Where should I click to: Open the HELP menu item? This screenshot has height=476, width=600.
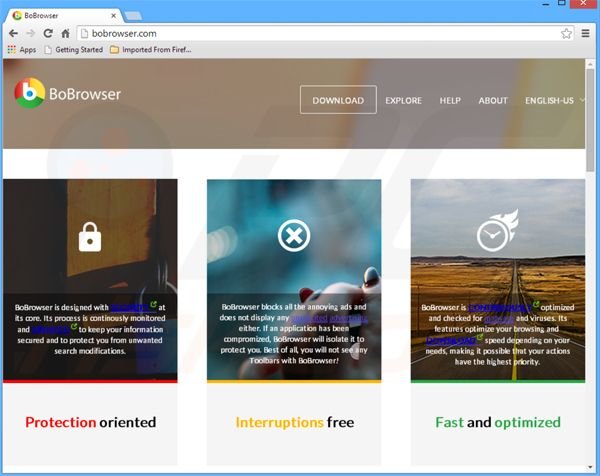450,101
